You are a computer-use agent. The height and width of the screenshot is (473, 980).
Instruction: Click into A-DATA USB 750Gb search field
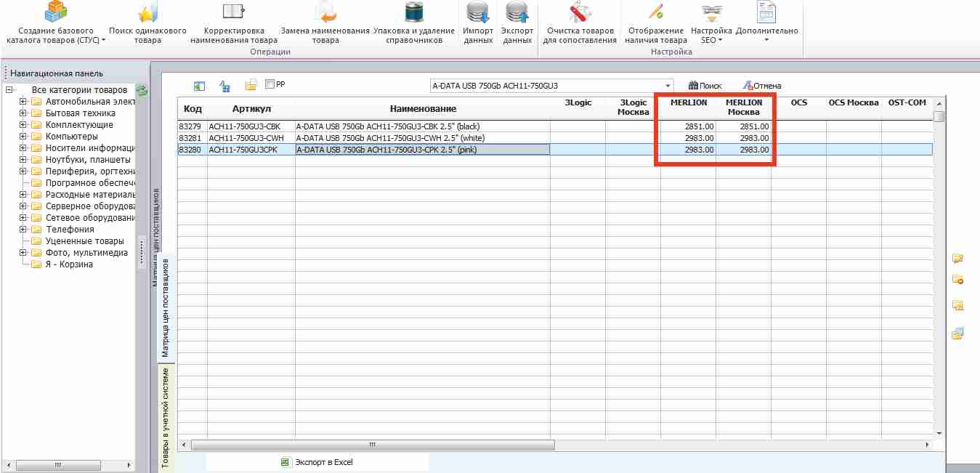[546, 86]
